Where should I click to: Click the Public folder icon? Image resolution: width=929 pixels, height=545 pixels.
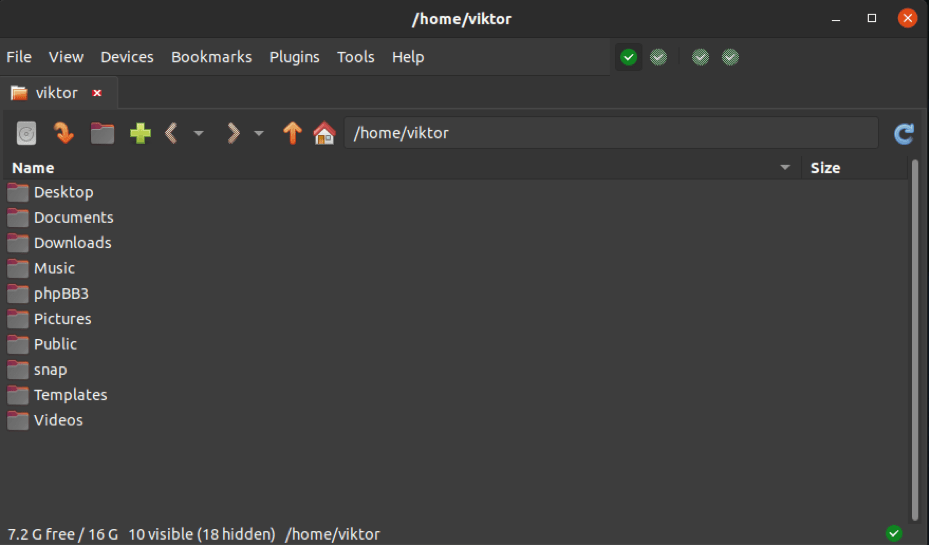18,344
